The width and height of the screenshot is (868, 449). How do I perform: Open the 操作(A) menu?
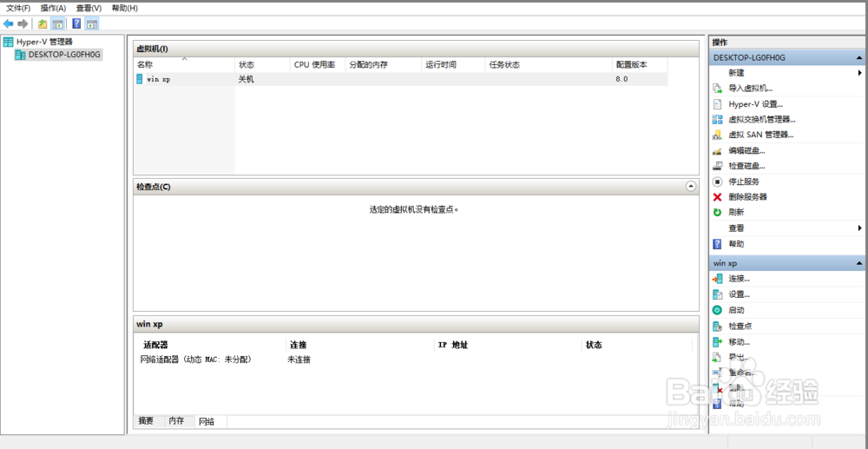(53, 9)
